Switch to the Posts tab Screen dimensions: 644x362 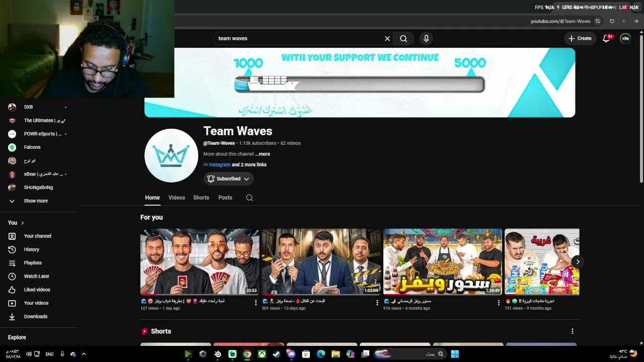[x=225, y=198]
